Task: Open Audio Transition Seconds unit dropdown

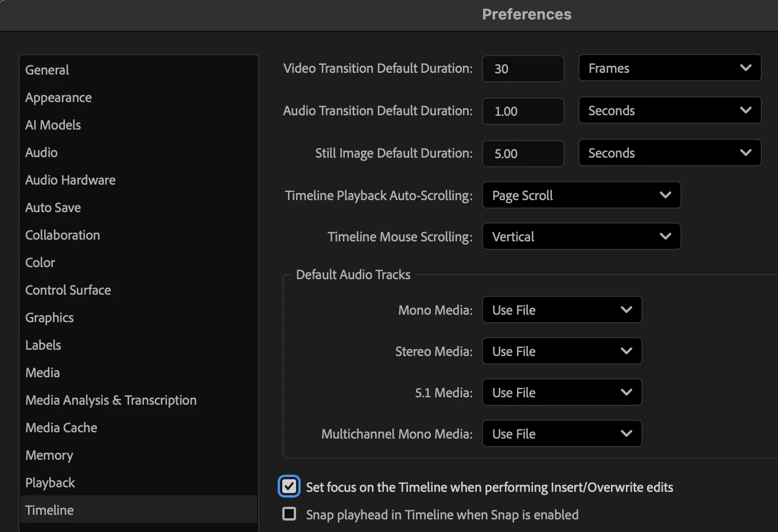Action: 670,111
